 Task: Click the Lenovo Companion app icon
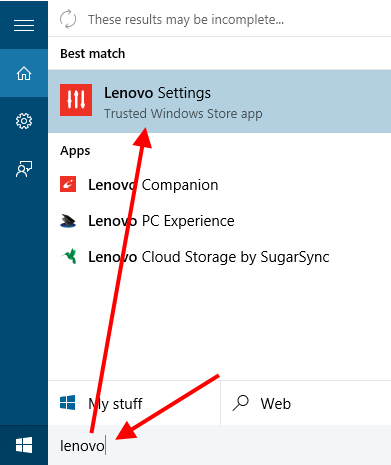[68, 184]
